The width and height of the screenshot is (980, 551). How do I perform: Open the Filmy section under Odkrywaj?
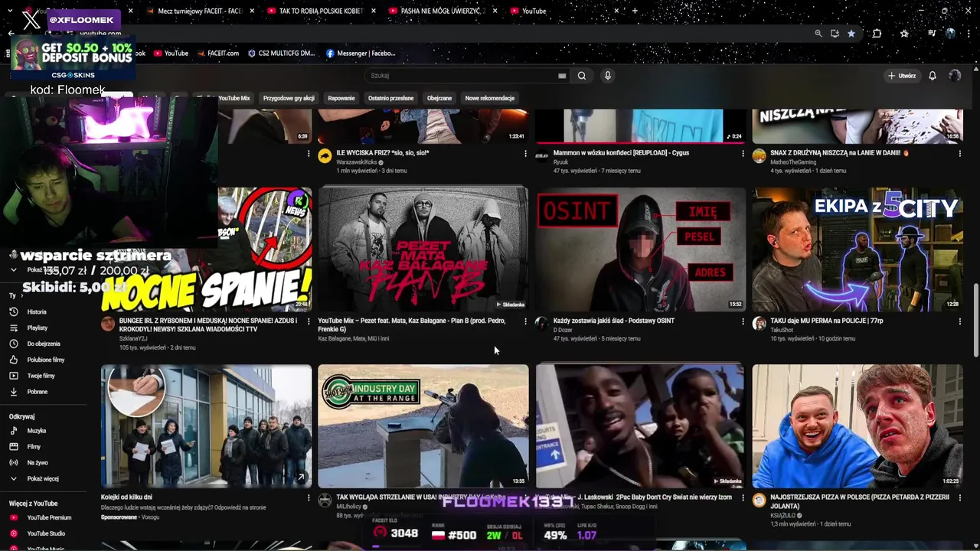point(34,447)
